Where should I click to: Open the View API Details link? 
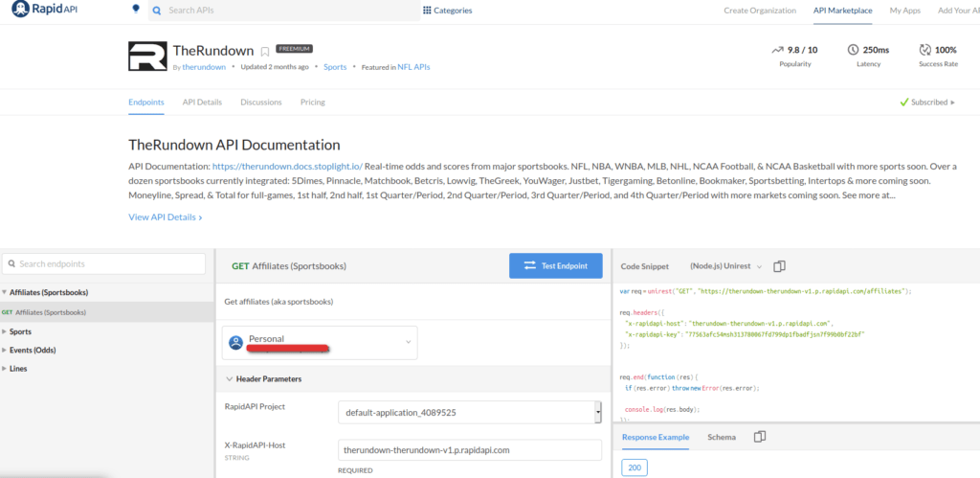(165, 217)
